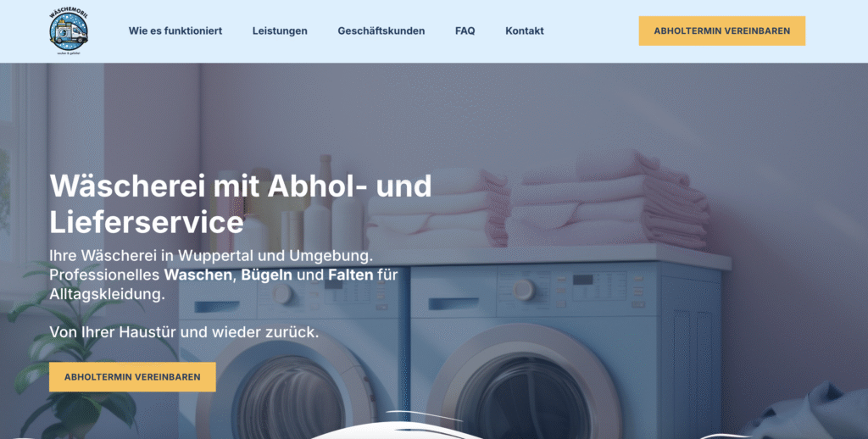Open the FAQ navigation link

pyautogui.click(x=465, y=31)
